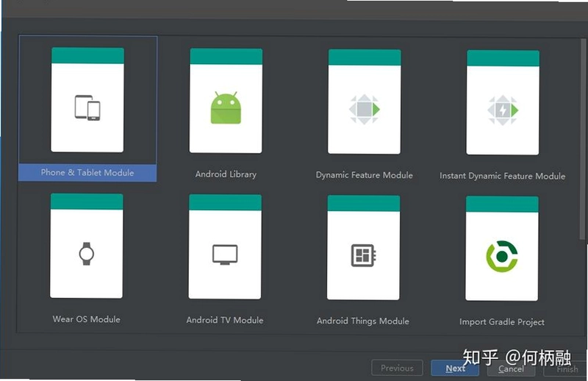This screenshot has height=381, width=588.
Task: Go to the Next wizard step
Action: [455, 368]
